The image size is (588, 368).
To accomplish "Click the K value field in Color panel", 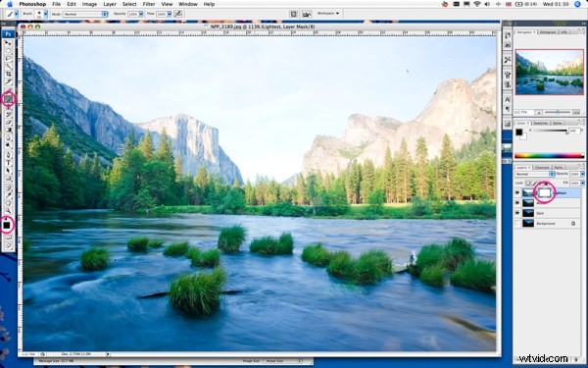I will [x=573, y=131].
